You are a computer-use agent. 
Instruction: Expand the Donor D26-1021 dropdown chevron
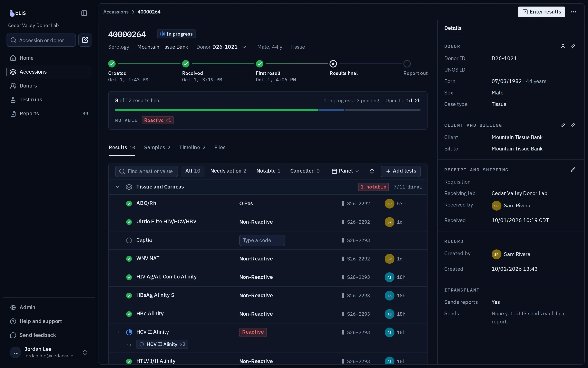click(244, 47)
